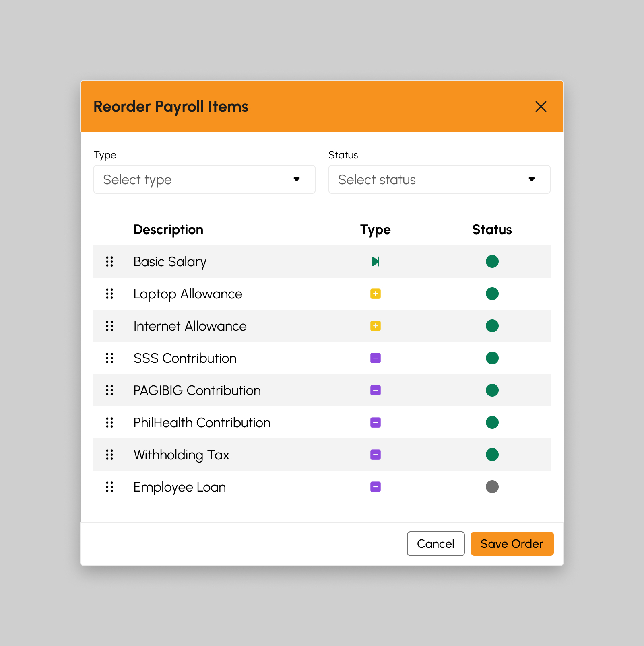Click the drag handle for PAGIBIG Contribution
Screen dimensions: 644x646
109,390
